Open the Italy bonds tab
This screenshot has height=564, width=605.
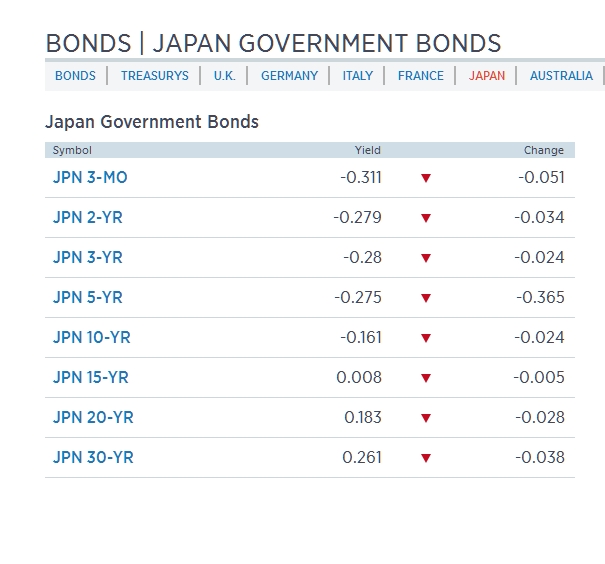[357, 76]
